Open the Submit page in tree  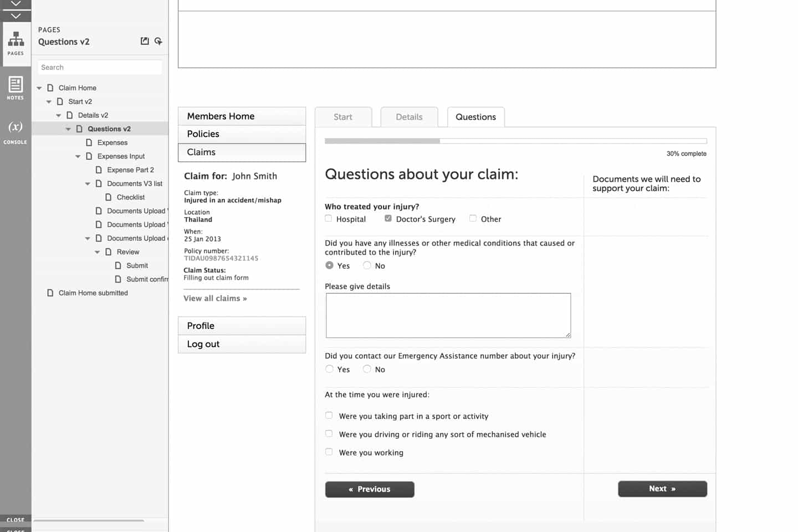click(x=137, y=265)
